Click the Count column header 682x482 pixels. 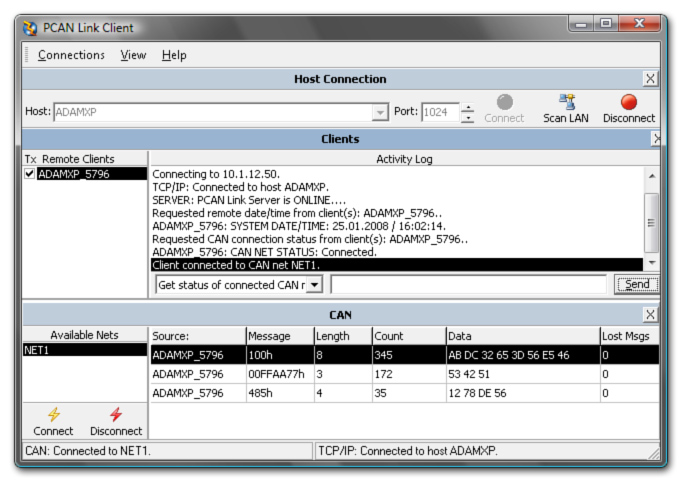point(409,336)
